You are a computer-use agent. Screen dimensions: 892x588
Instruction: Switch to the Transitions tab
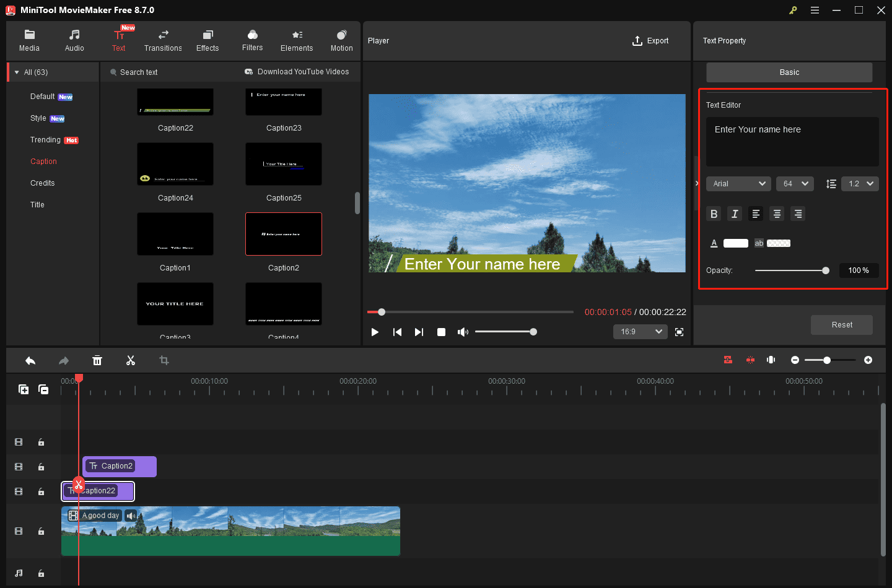click(x=163, y=41)
